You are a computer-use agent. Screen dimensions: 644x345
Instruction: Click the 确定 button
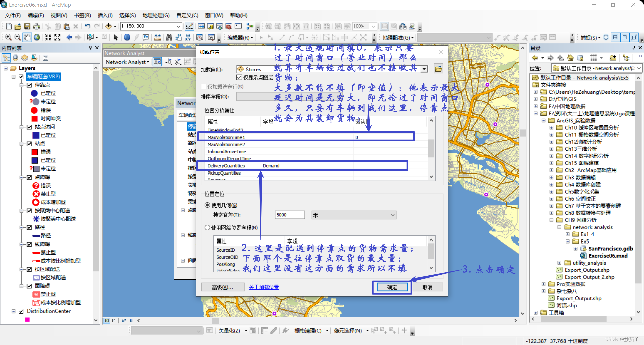coord(391,287)
